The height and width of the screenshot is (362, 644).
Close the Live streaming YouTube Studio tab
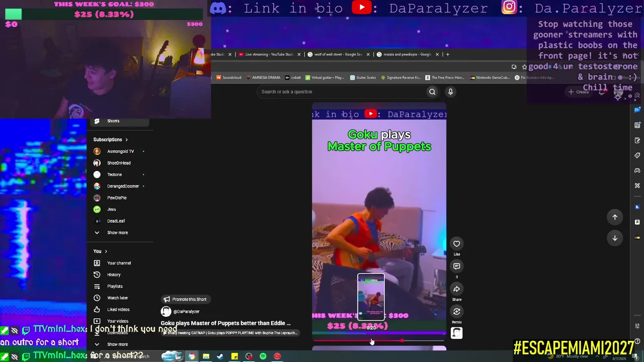[x=299, y=54]
